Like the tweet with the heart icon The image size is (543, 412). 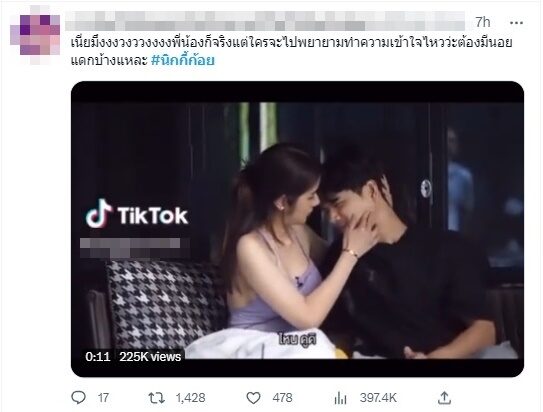253,398
